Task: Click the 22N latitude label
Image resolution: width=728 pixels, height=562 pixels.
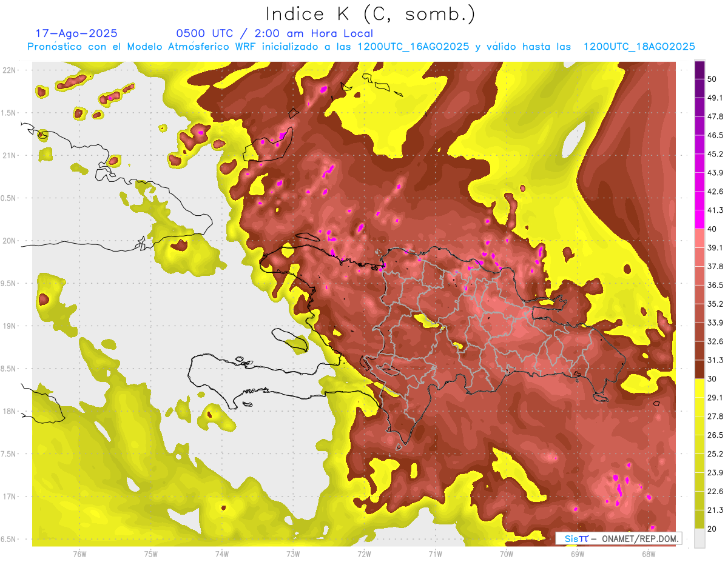Action: point(9,70)
